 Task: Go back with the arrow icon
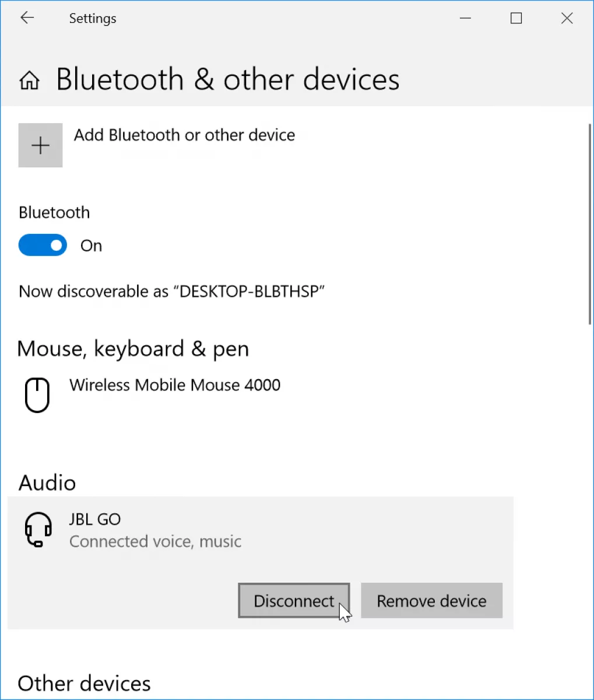point(27,18)
